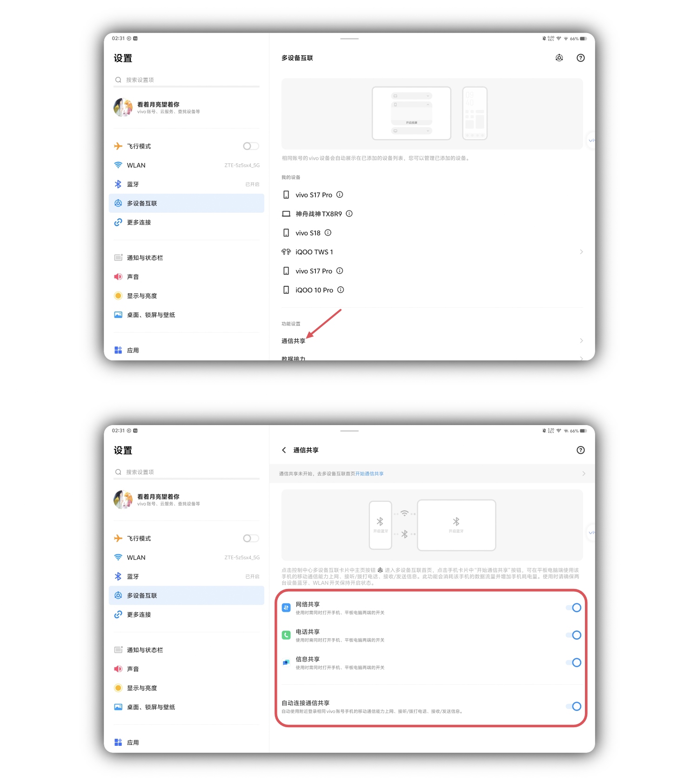Toggle 自动连接通信共享 switch

(573, 706)
